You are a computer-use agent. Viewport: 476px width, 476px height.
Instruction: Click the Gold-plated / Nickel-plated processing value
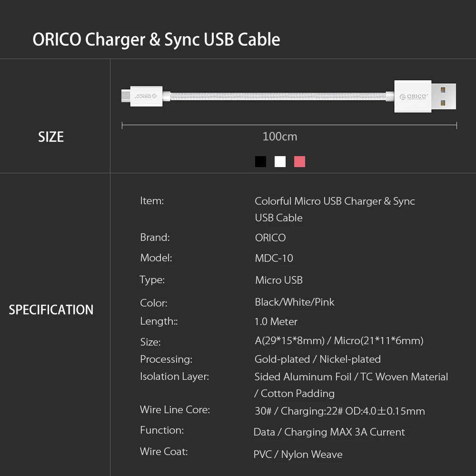pyautogui.click(x=317, y=359)
